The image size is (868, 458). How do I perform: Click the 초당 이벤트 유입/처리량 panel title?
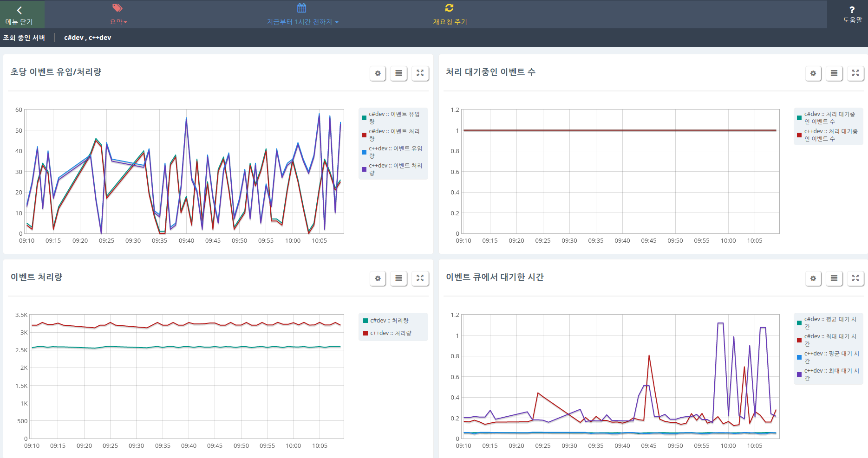56,72
